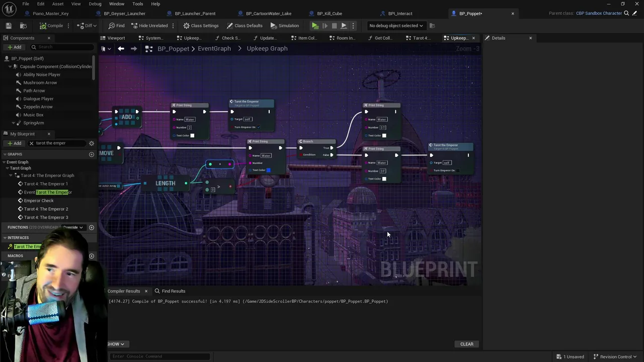
Task: Select Tarot 4: The Emperor 2
Action: 46,209
